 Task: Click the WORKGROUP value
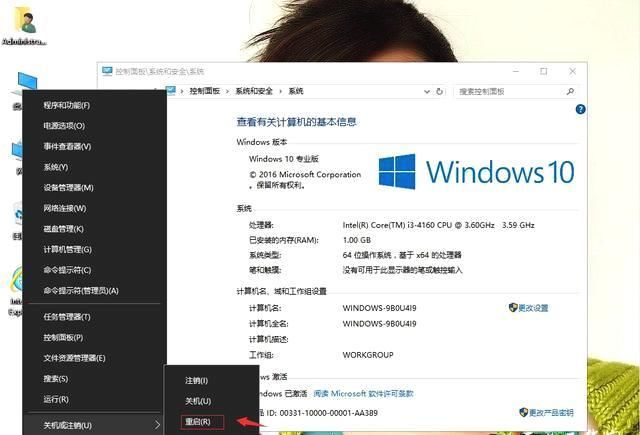click(368, 355)
